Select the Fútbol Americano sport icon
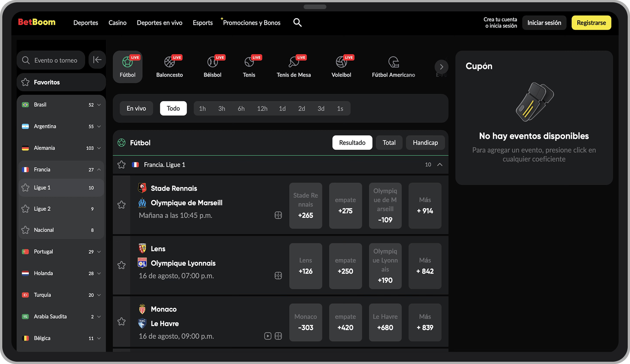Image resolution: width=630 pixels, height=364 pixels. (x=394, y=67)
